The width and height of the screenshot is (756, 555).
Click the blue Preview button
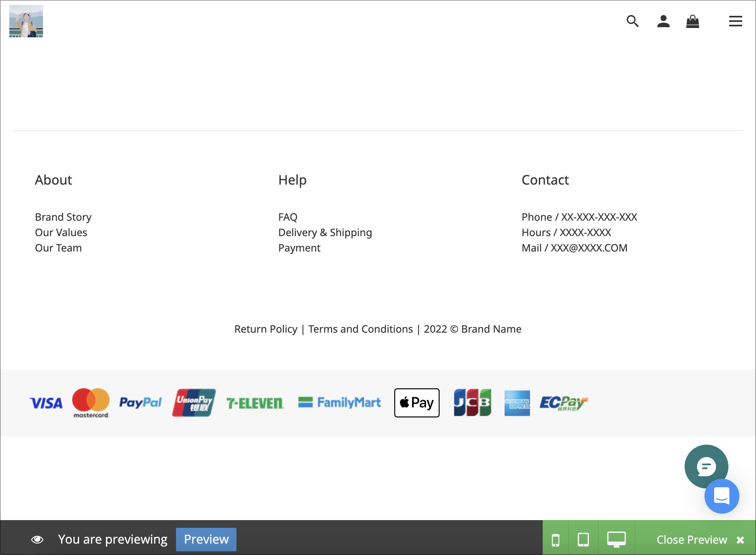coord(206,539)
